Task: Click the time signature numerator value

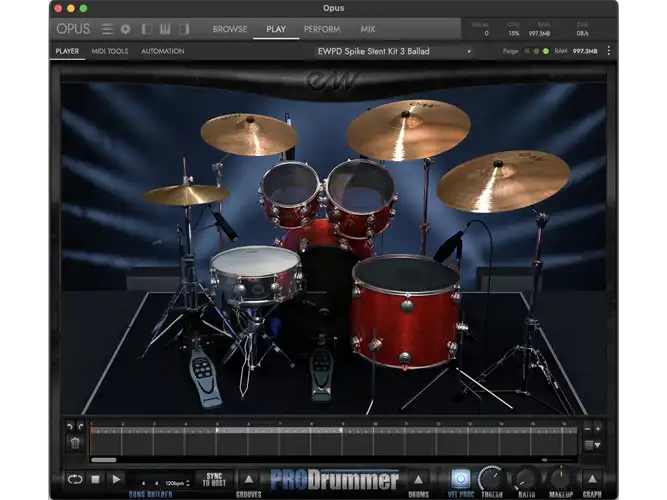Action: pos(143,483)
